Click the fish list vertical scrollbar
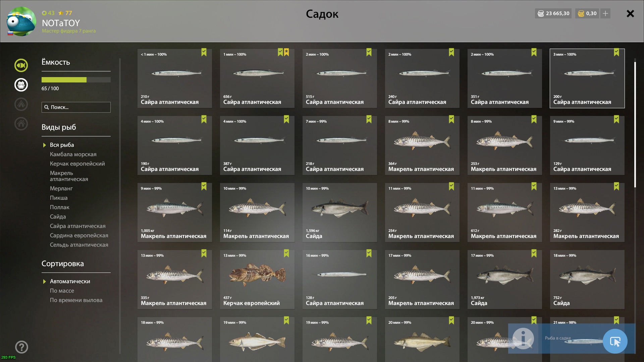Screen dimensions: 644x362 coord(635,125)
